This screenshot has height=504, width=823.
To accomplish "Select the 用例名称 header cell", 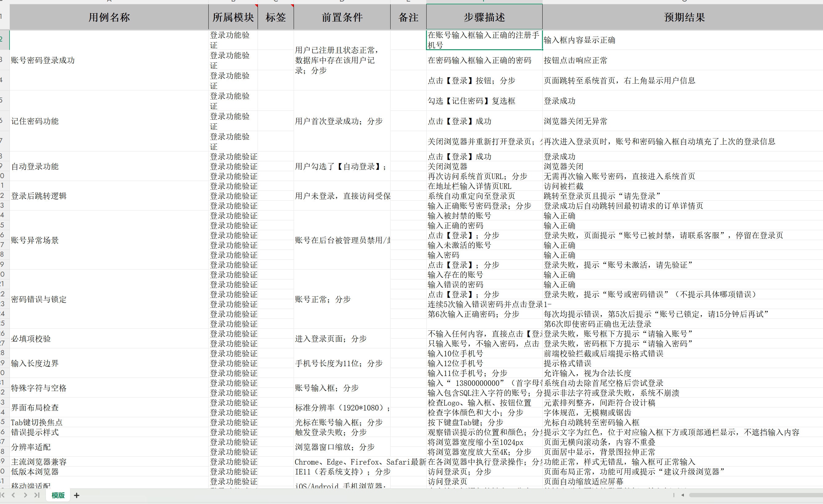I will 109,17.
